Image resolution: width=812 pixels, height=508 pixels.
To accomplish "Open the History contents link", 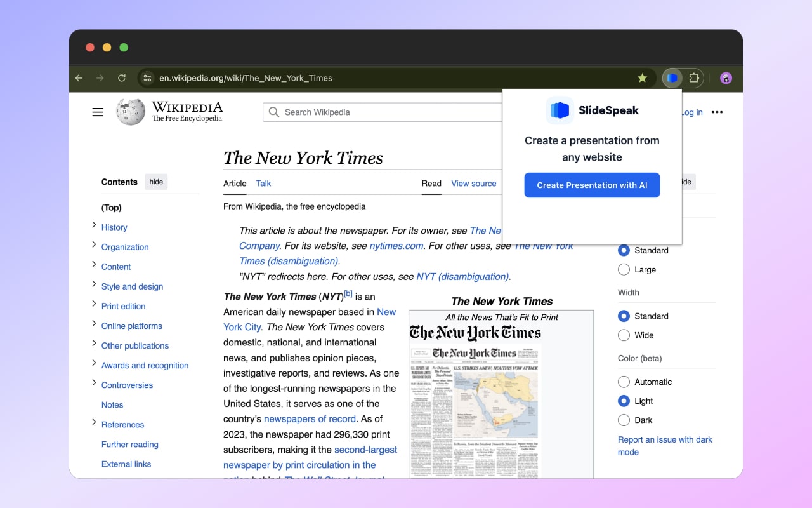I will [x=114, y=227].
